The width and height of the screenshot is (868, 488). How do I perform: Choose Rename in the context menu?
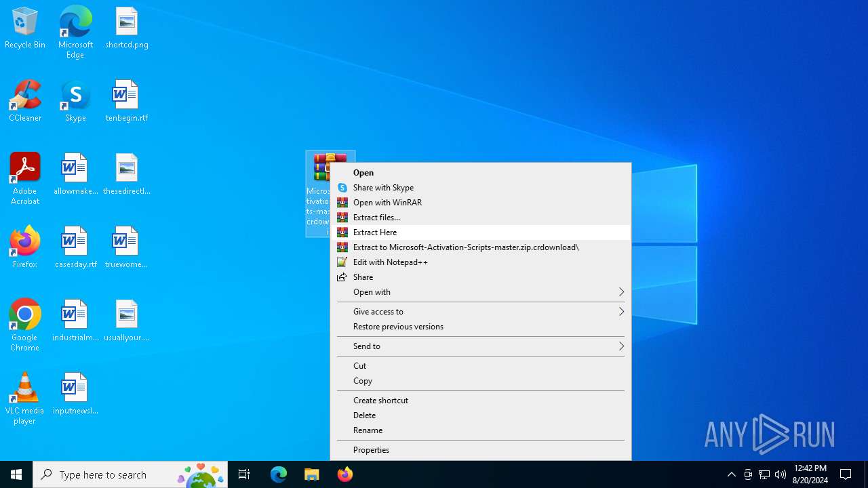[480, 430]
